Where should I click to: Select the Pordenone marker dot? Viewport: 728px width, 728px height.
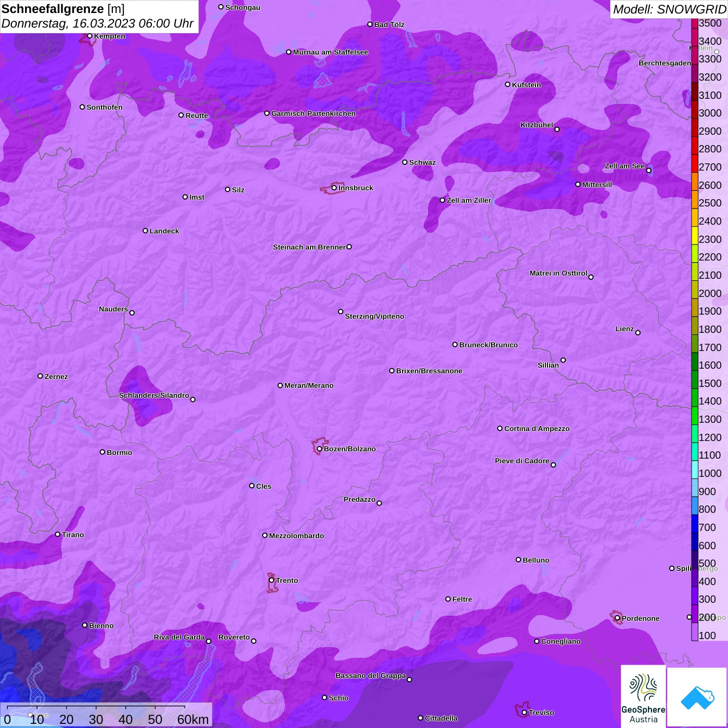(617, 618)
